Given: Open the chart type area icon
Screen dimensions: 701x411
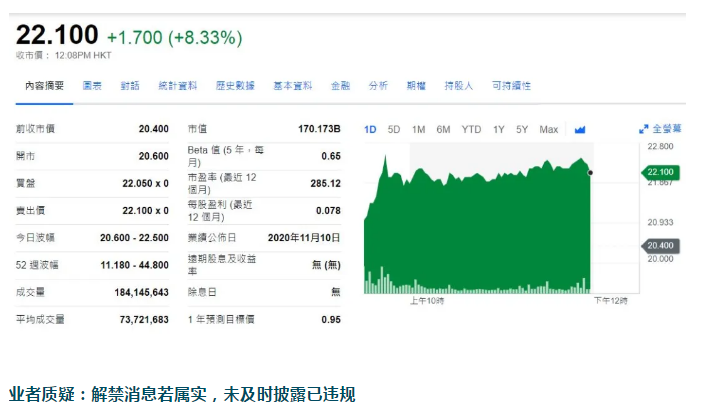Looking at the screenshot, I should (x=580, y=130).
